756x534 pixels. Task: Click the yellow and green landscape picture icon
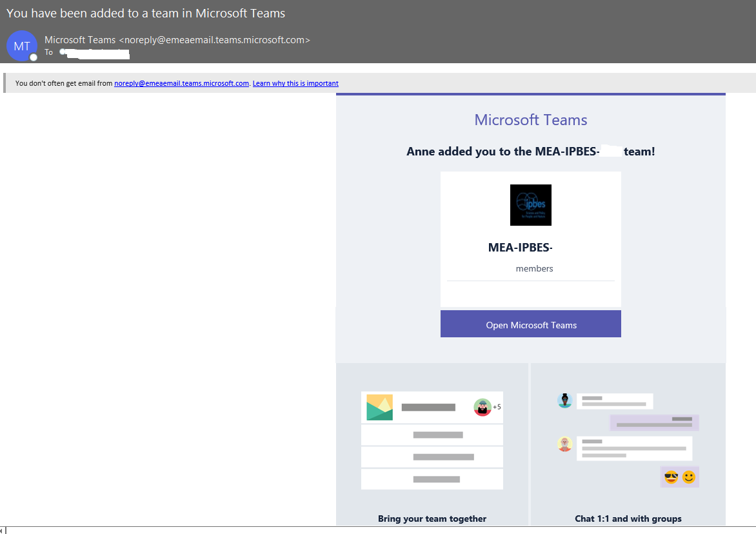379,407
